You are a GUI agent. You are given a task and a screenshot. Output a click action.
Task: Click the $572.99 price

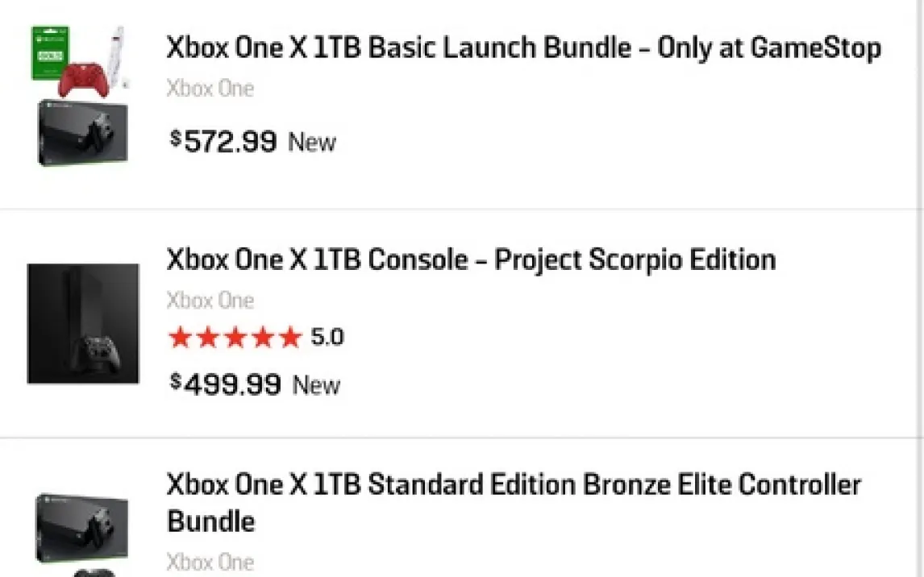223,142
